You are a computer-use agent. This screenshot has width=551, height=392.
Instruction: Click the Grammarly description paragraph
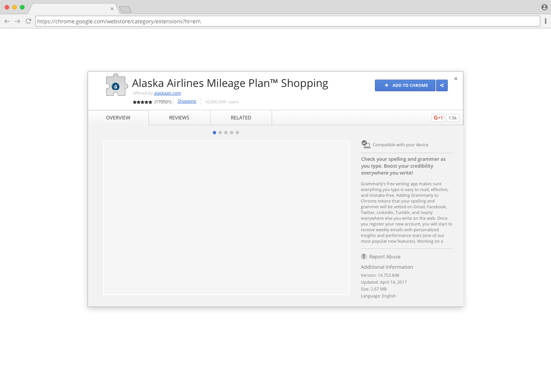click(x=406, y=212)
